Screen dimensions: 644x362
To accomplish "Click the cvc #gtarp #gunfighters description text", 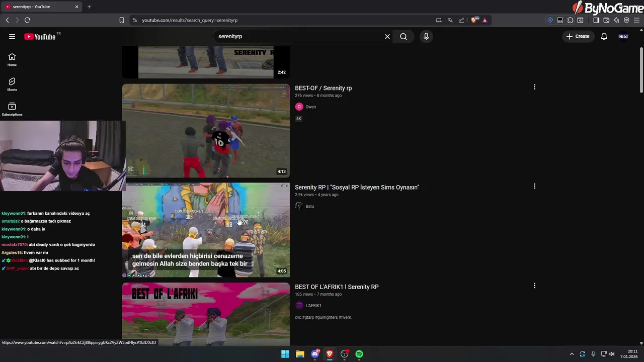I will 324,317.
